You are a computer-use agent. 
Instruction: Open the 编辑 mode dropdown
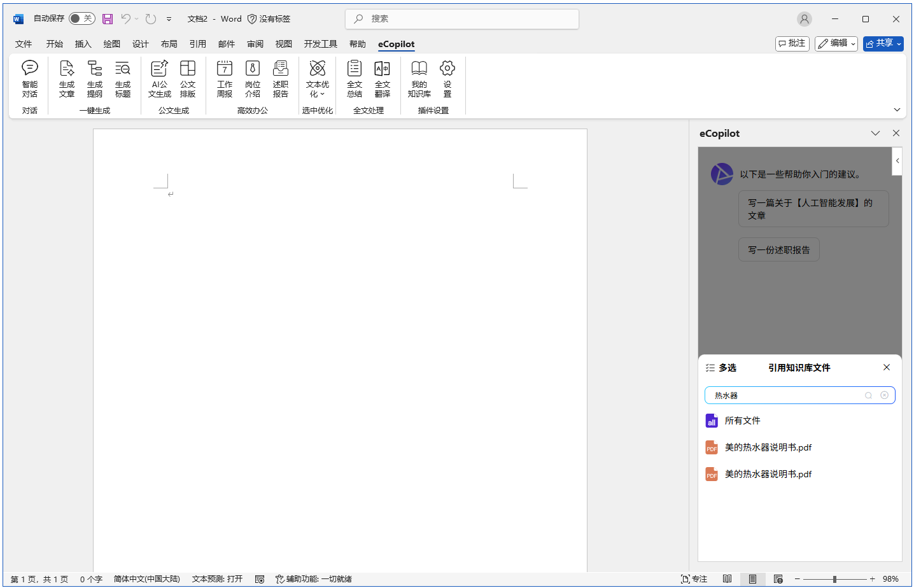pyautogui.click(x=836, y=43)
